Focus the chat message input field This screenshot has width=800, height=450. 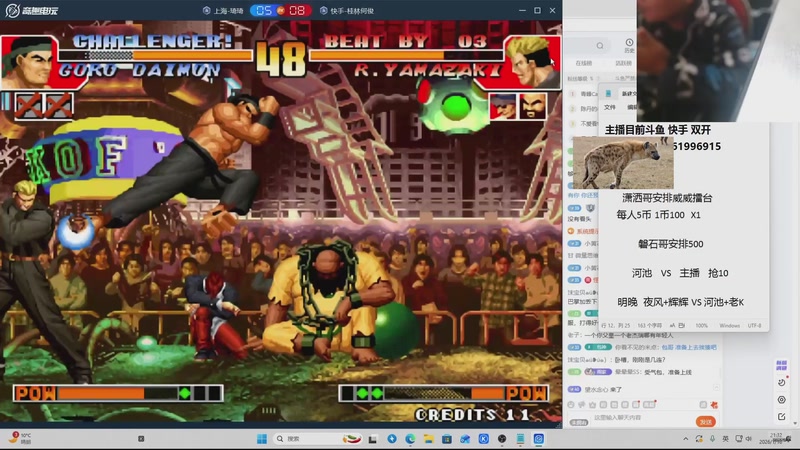coord(643,418)
